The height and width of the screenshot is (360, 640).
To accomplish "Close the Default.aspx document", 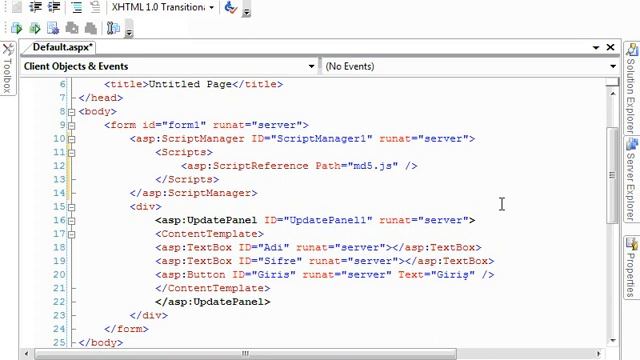I will [x=610, y=47].
